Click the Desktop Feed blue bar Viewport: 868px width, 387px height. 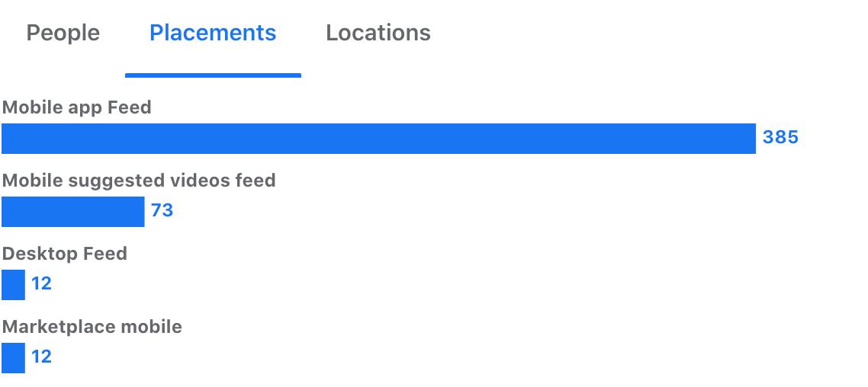click(13, 285)
